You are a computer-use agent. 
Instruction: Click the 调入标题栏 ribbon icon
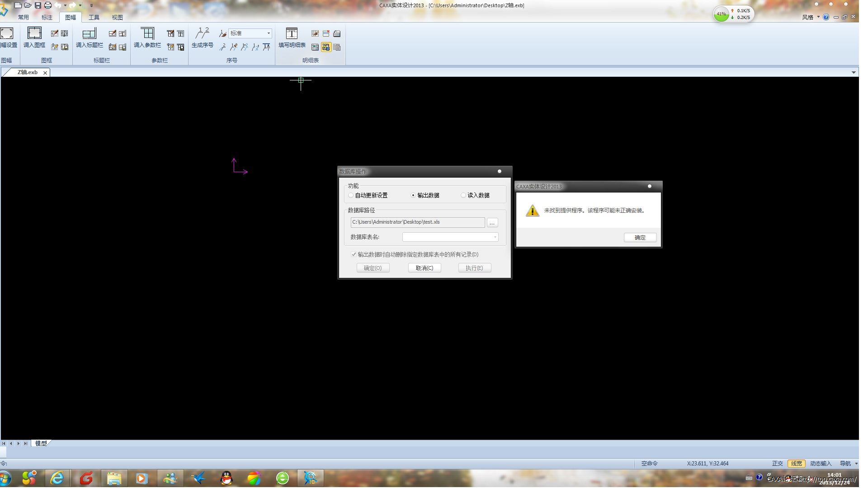pos(89,33)
